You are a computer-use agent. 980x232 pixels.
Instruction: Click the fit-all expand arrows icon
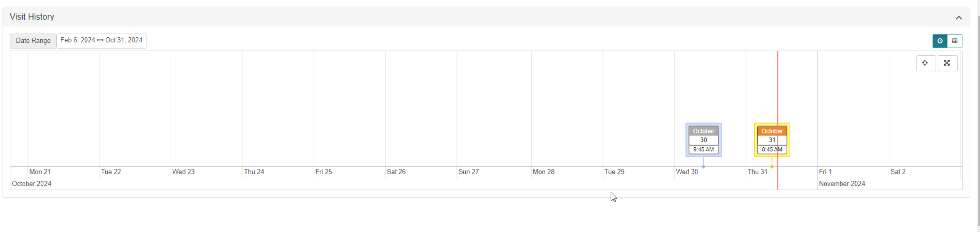tap(948, 63)
